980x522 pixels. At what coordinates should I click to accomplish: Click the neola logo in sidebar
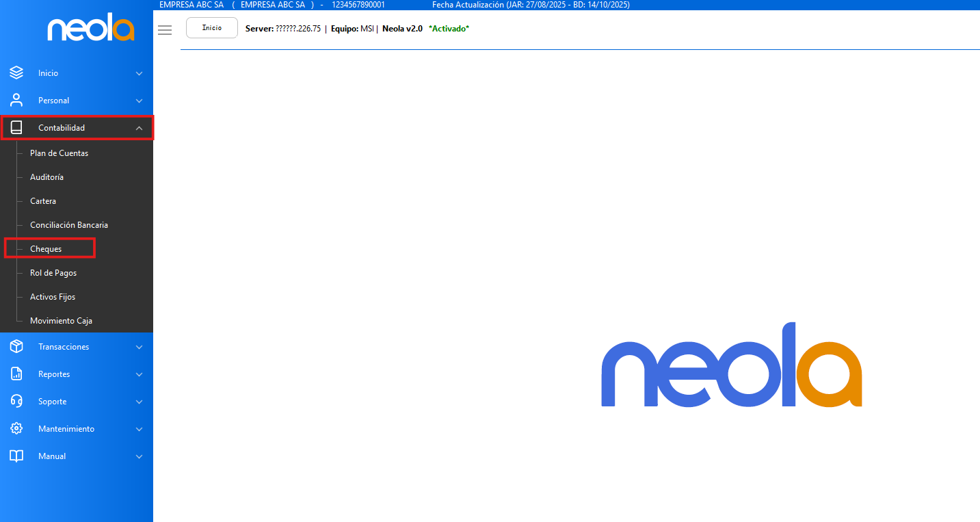(90, 29)
